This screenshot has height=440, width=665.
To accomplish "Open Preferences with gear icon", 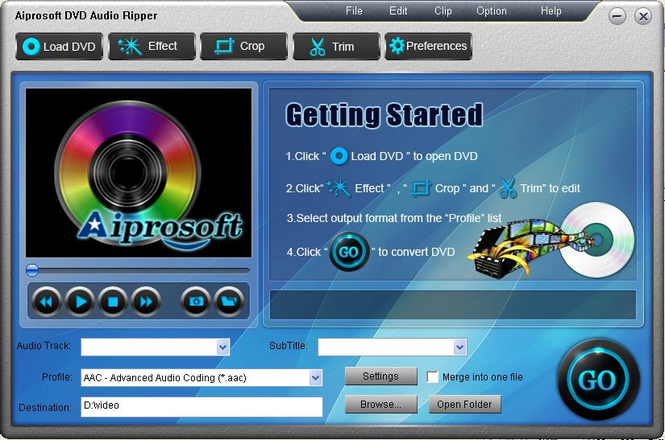I will click(x=428, y=46).
